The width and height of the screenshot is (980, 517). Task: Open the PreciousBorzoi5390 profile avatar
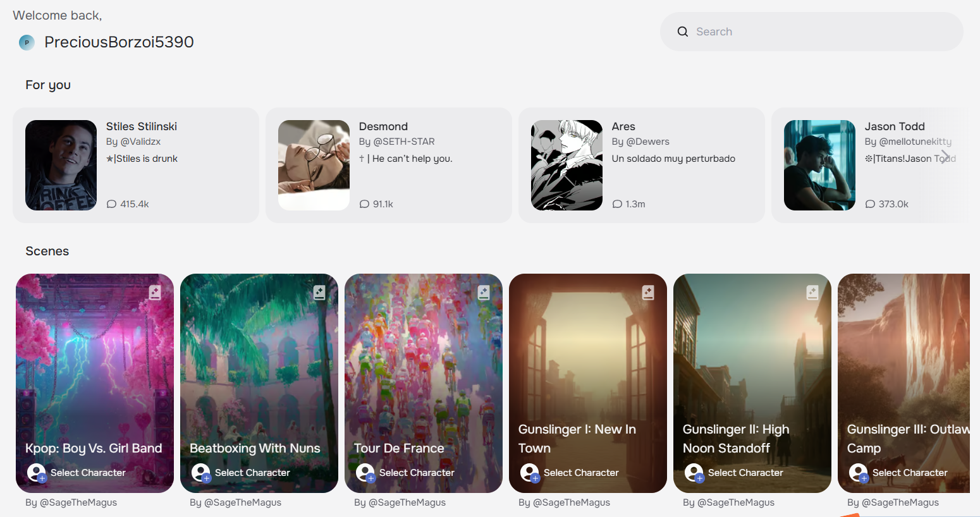click(27, 42)
